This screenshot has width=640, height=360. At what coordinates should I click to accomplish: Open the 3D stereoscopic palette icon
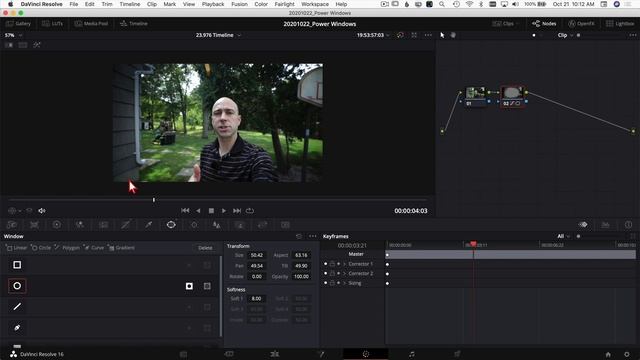coord(285,225)
